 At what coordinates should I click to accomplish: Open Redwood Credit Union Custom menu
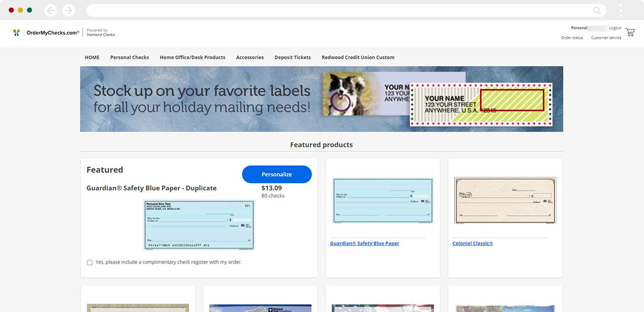[358, 57]
